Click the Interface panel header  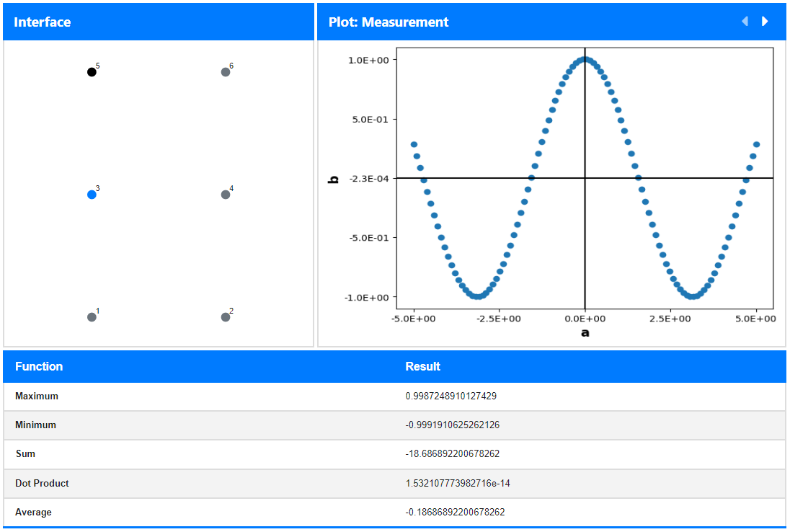pos(159,22)
